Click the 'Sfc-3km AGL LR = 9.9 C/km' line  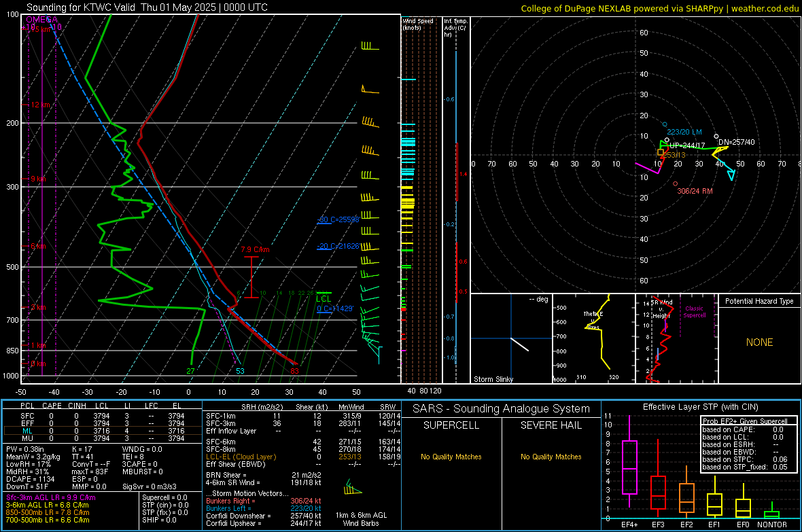(x=51, y=497)
